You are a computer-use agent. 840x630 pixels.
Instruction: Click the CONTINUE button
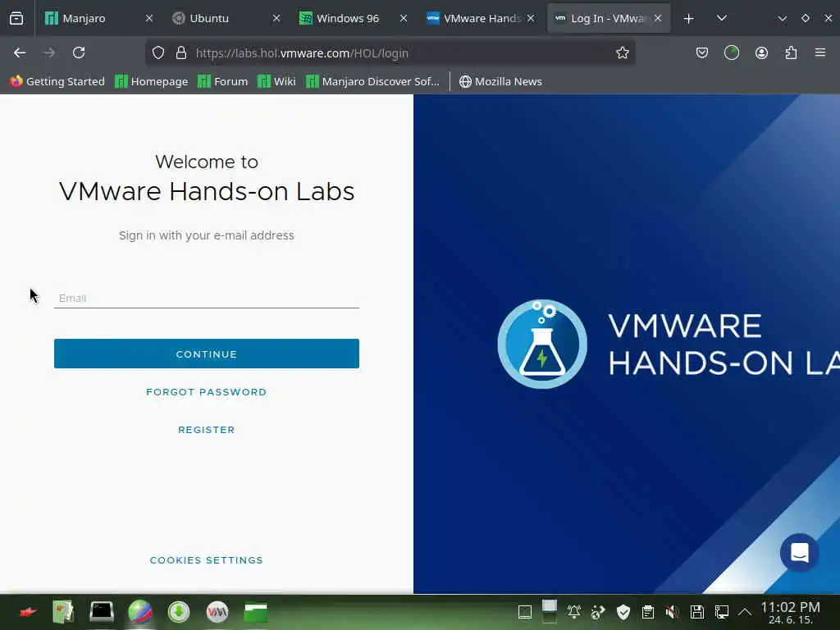206,354
